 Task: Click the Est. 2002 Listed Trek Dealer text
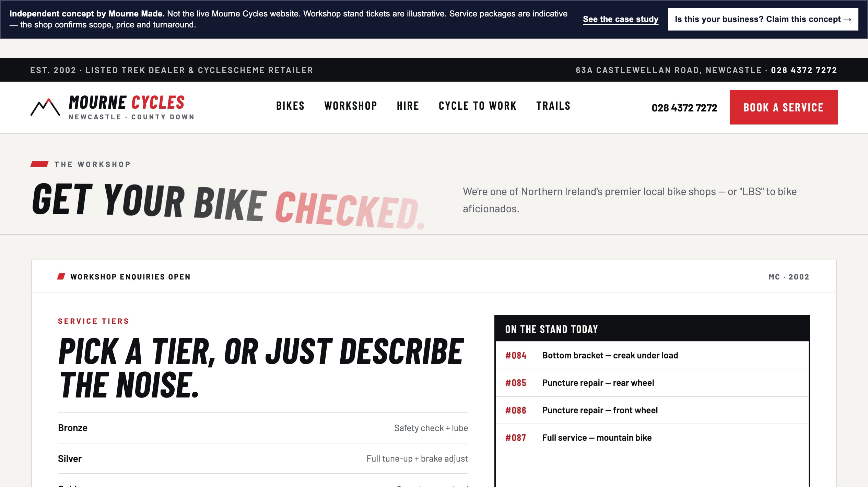tap(172, 70)
